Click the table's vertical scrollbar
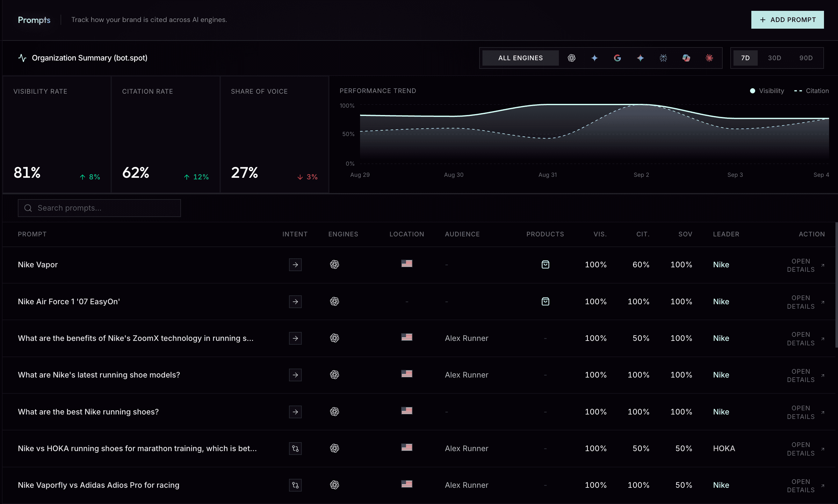This screenshot has width=838, height=504. (x=836, y=284)
